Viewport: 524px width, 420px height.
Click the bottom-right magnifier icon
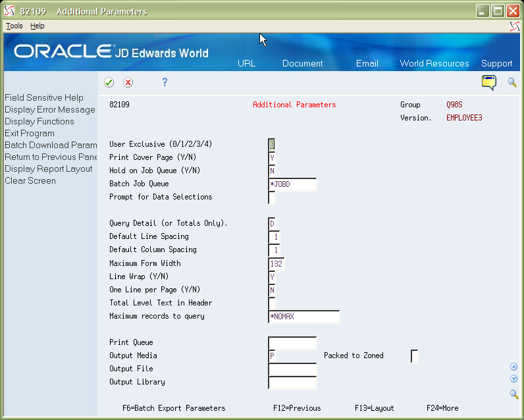(514, 394)
